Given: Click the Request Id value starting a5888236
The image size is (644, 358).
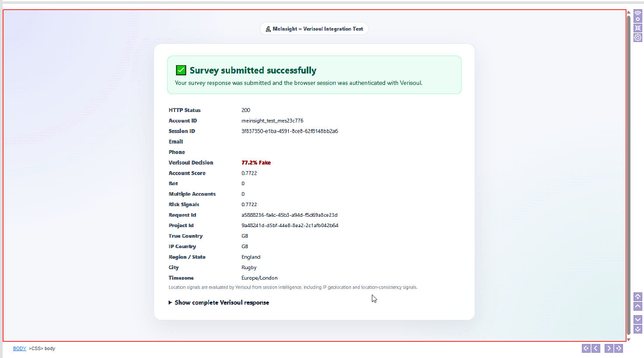Looking at the screenshot, I should click(289, 215).
